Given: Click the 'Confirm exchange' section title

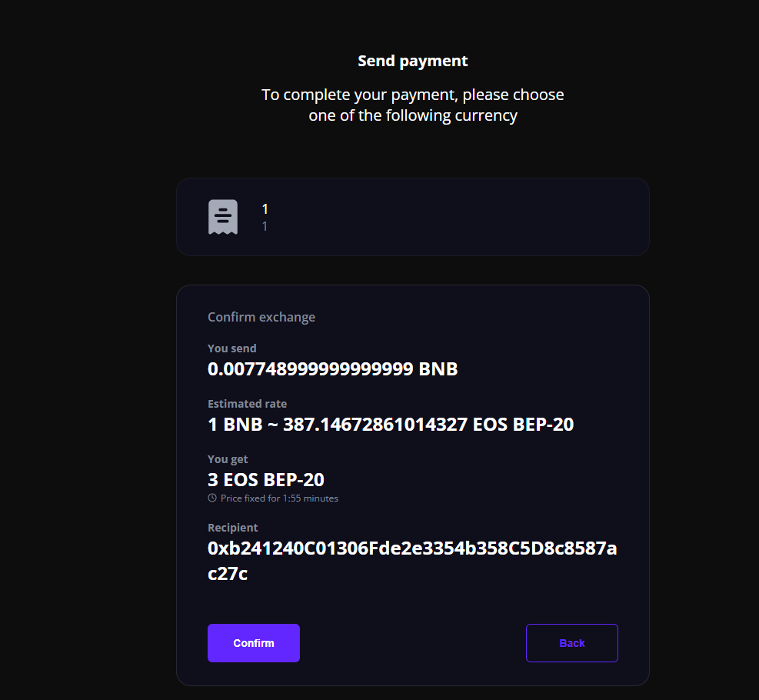Looking at the screenshot, I should [x=261, y=317].
